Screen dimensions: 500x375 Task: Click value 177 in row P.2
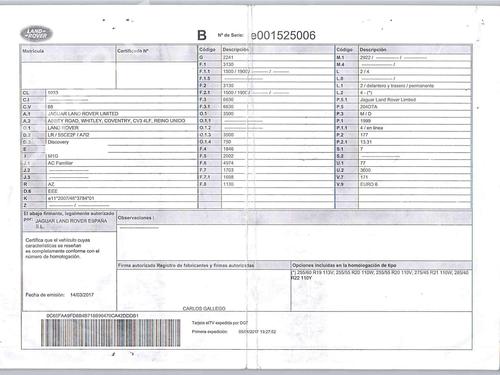(364, 135)
